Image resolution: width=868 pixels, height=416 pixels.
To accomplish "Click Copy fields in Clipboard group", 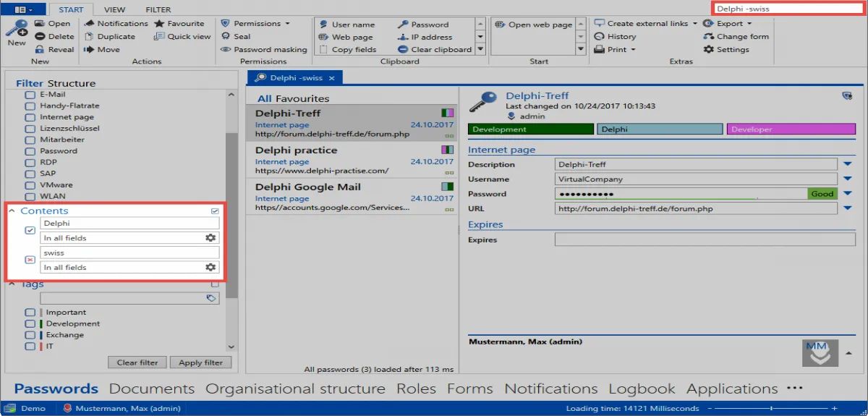I will click(347, 50).
